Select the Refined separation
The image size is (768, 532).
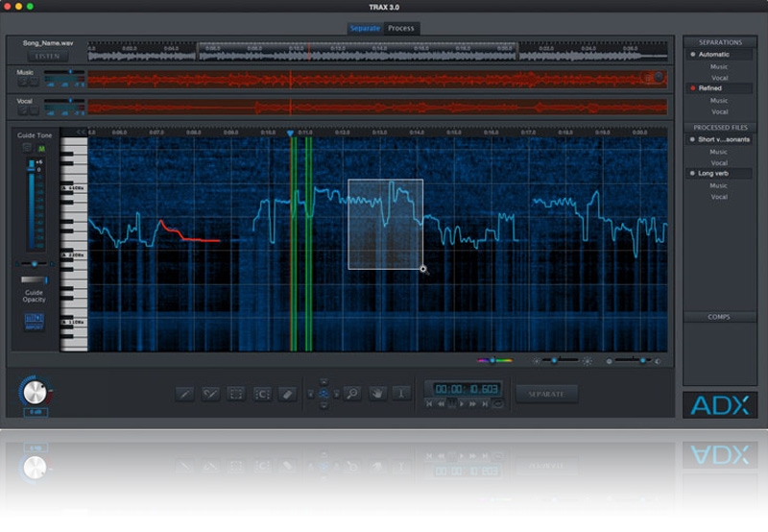(718, 88)
